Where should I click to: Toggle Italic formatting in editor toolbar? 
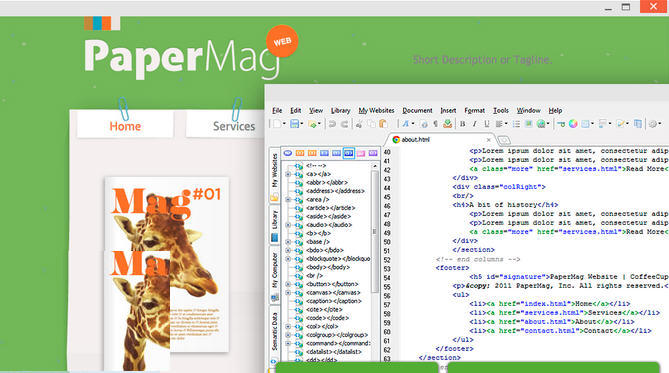(474, 124)
